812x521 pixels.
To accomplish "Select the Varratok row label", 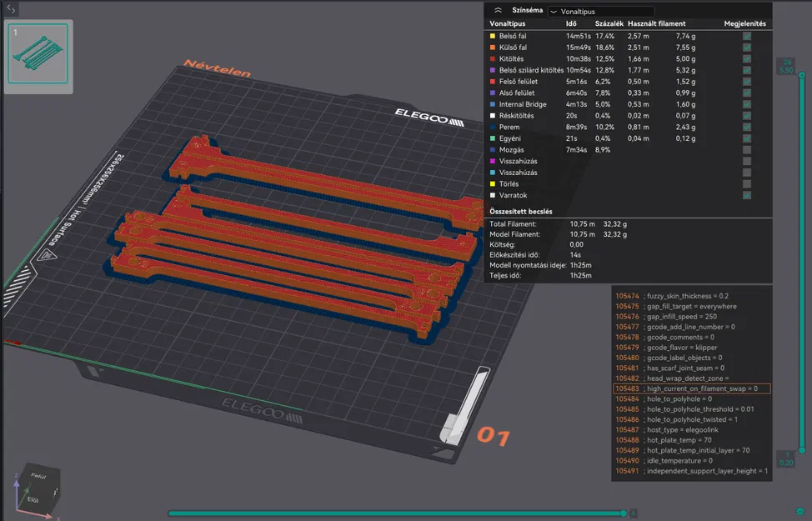I will tap(514, 196).
